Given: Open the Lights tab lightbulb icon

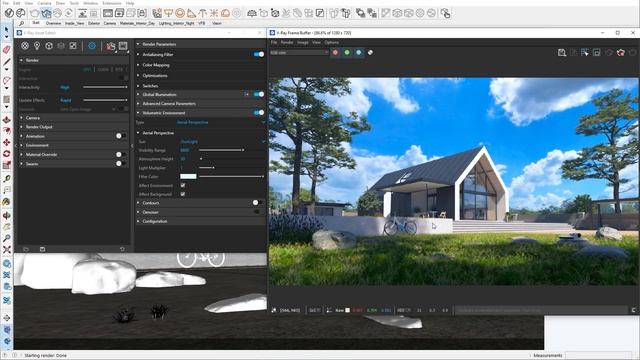Looking at the screenshot, I should [37, 46].
